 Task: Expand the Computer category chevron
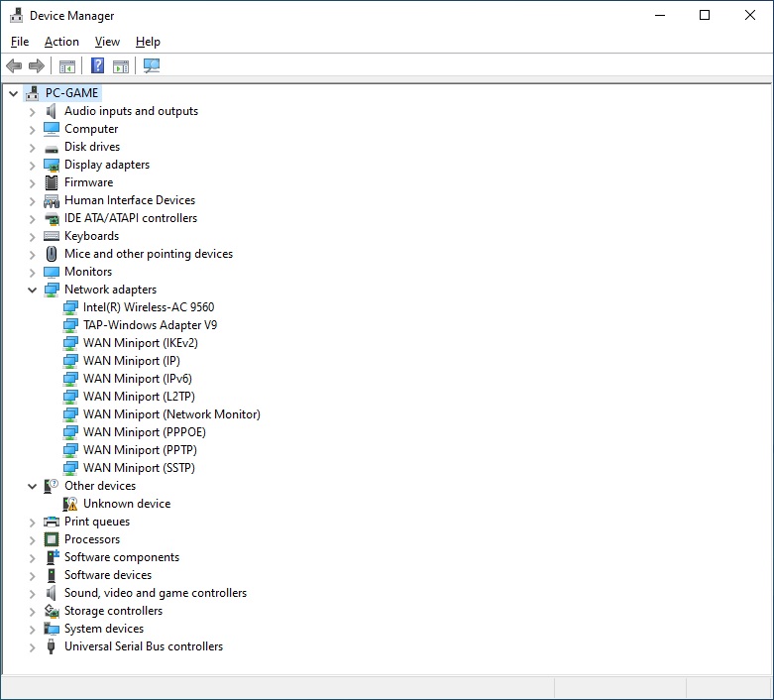(32, 130)
